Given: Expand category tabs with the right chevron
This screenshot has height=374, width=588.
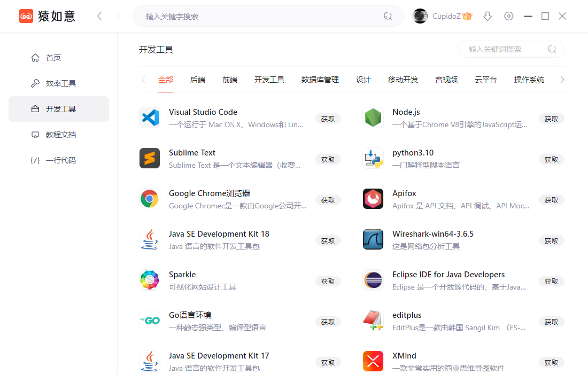Looking at the screenshot, I should [x=562, y=80].
